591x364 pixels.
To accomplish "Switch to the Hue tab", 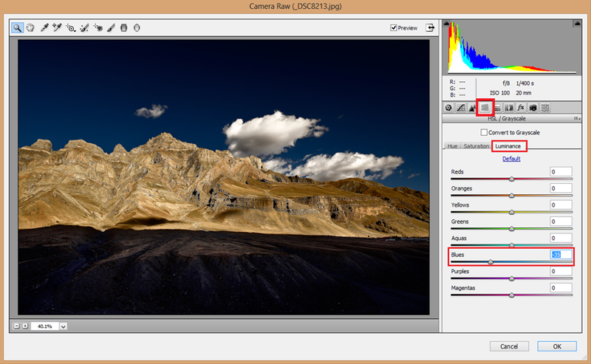I will pos(452,146).
